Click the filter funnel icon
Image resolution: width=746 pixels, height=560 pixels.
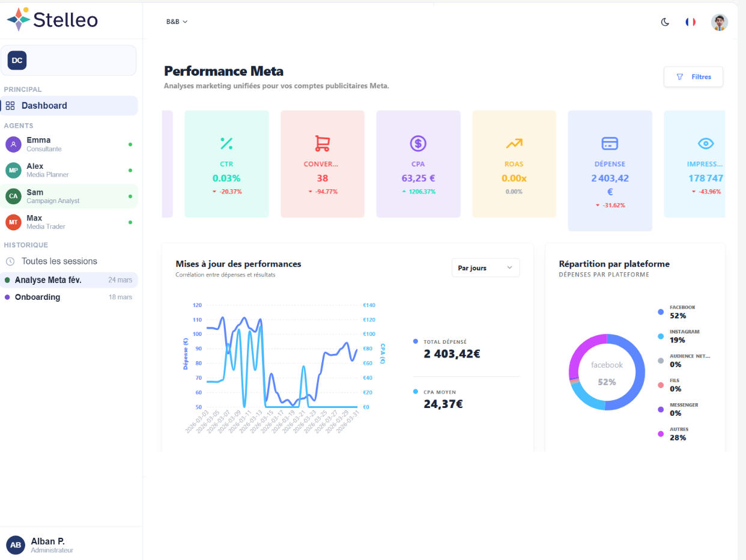(x=680, y=77)
